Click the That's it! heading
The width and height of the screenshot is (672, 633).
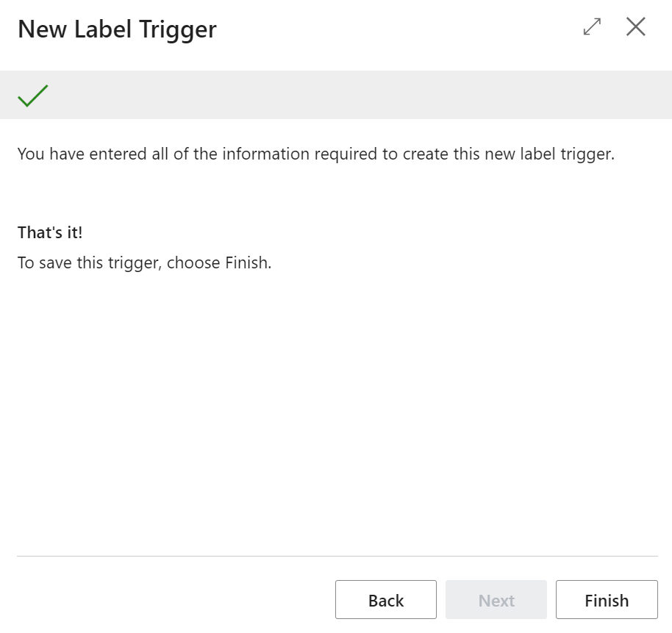point(49,232)
